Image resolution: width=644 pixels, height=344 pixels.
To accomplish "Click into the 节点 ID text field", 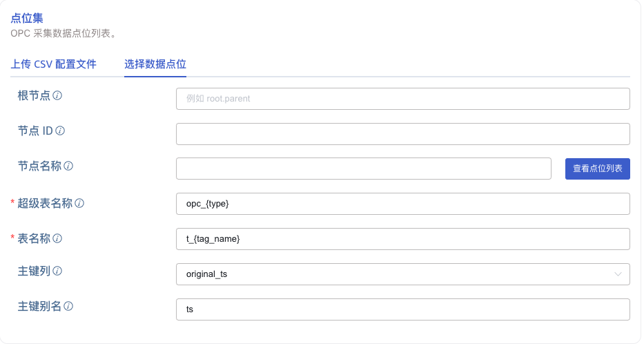I will coord(402,134).
